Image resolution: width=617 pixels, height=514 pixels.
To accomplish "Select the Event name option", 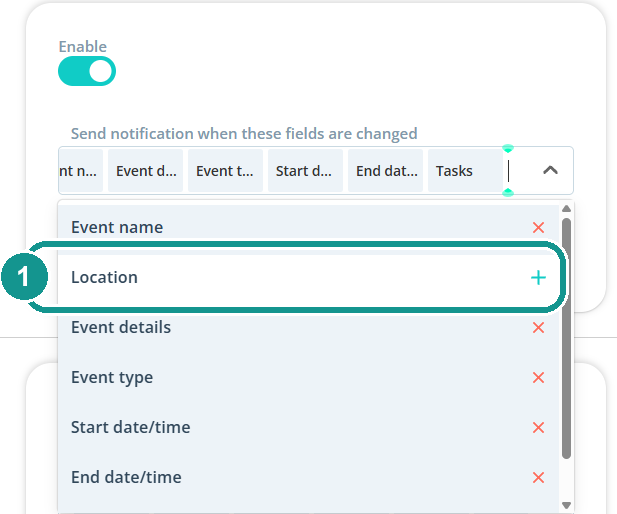I will (x=308, y=227).
